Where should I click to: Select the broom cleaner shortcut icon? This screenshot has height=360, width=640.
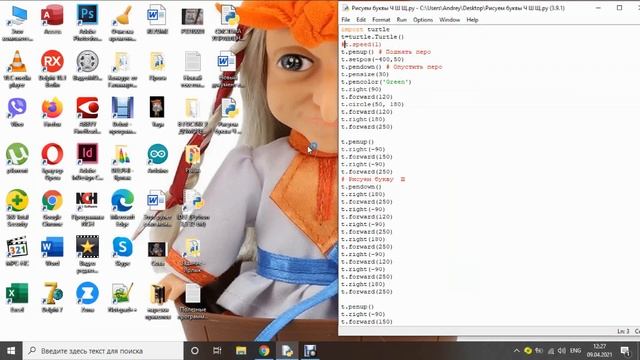[122, 23]
